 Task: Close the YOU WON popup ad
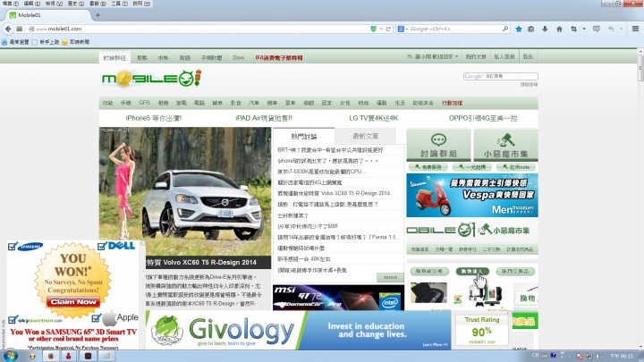coord(142,243)
